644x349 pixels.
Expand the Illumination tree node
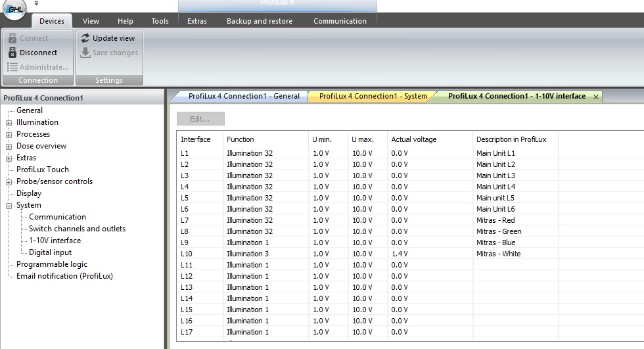point(9,123)
